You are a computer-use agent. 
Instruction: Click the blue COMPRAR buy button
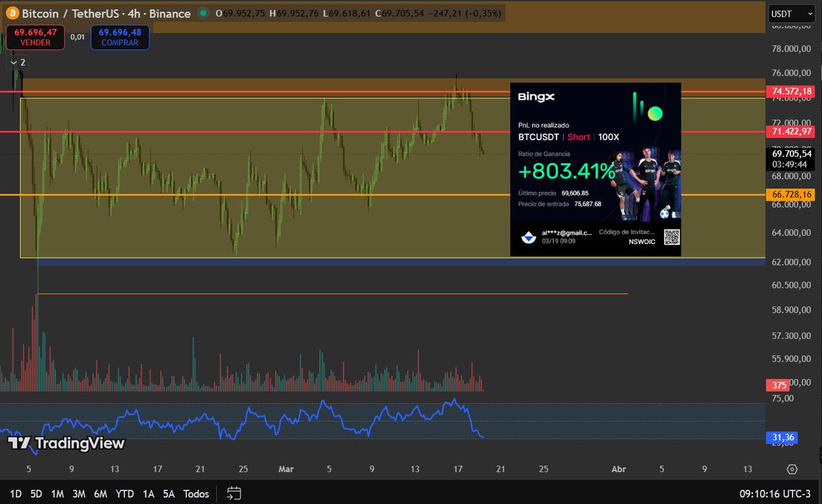coord(120,37)
